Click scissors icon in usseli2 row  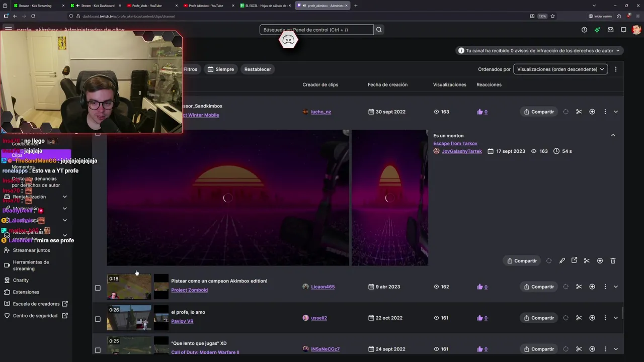[x=579, y=318]
